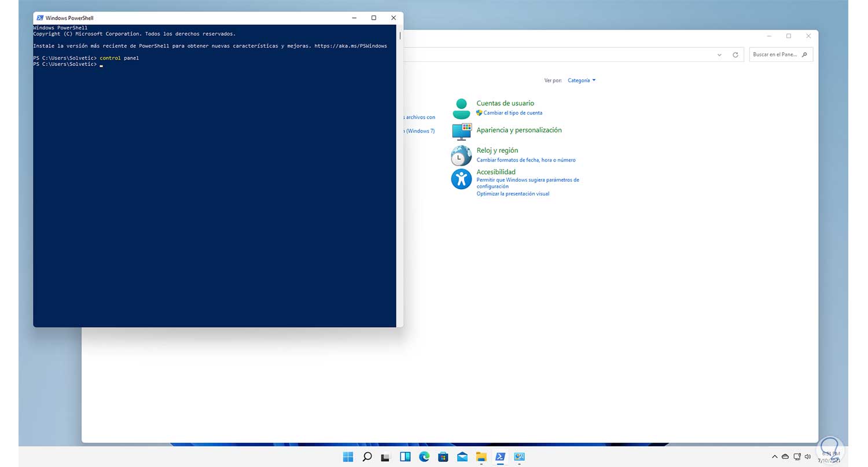The width and height of the screenshot is (868, 467).
Task: Launch Microsoft Store from the taskbar
Action: (x=443, y=457)
